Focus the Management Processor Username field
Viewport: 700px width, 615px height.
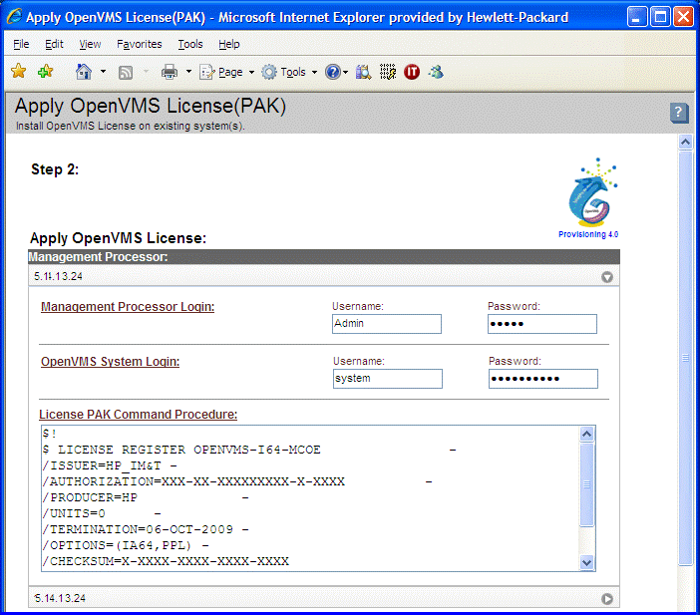point(387,324)
